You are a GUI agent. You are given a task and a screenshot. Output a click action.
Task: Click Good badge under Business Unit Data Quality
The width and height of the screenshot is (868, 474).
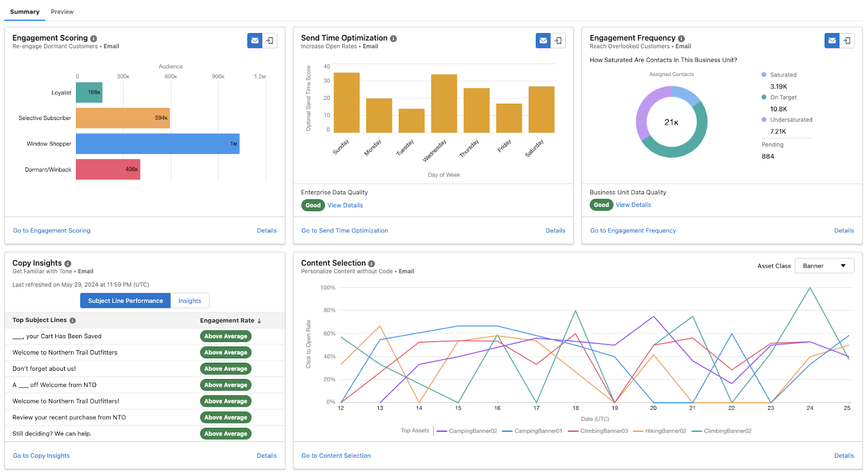tap(601, 205)
